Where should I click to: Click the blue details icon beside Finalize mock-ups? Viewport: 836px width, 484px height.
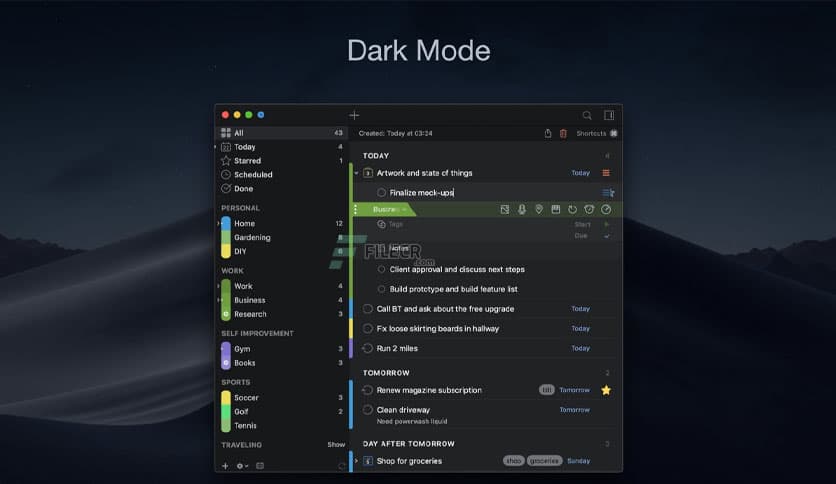(608, 192)
